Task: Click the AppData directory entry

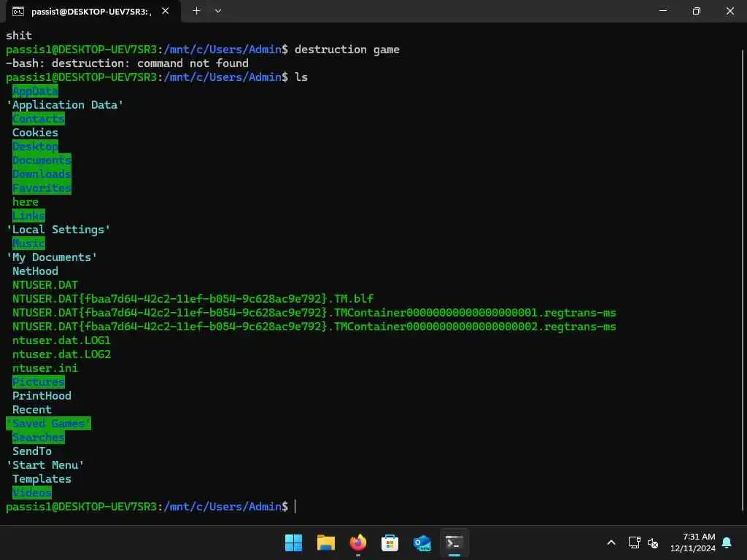Action: pyautogui.click(x=35, y=91)
